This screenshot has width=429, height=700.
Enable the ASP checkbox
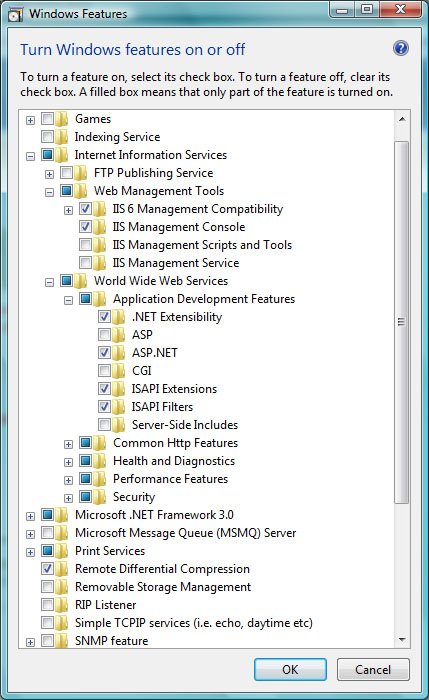pyautogui.click(x=104, y=334)
